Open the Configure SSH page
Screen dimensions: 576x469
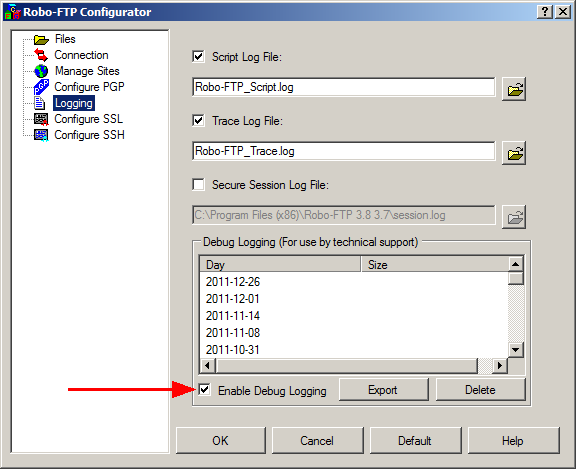[89, 135]
